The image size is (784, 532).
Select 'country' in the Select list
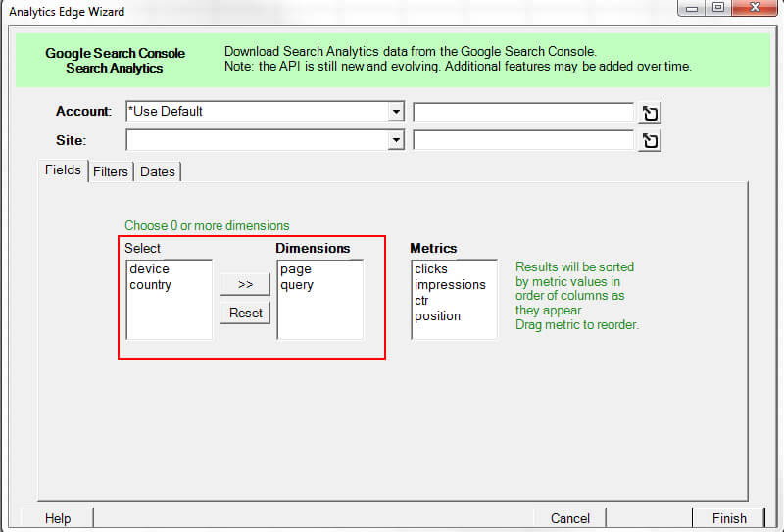pyautogui.click(x=151, y=285)
